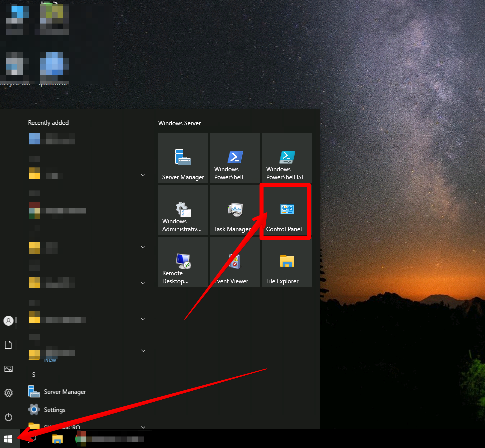Expand the last folder chevron at list bottom
485x448 pixels.
(x=143, y=427)
